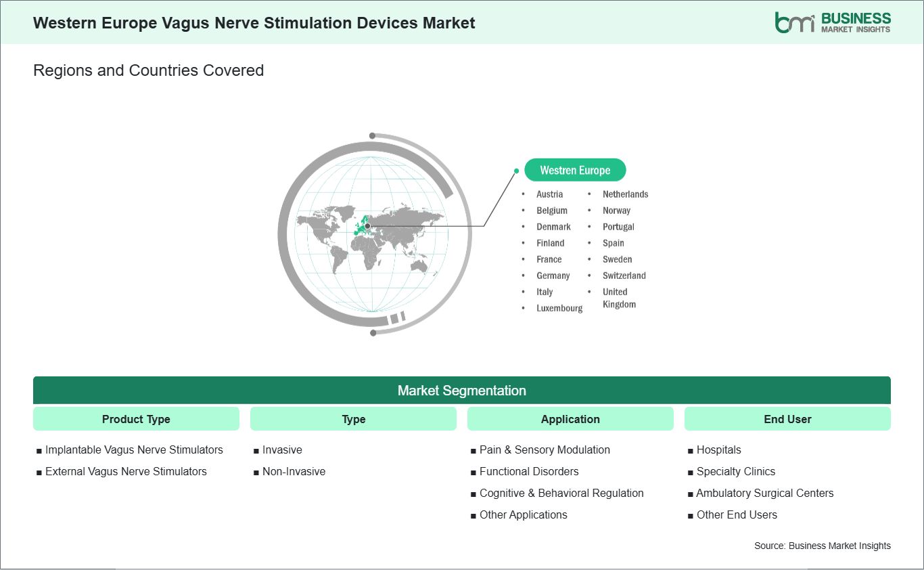This screenshot has width=924, height=570.
Task: Click the Source: Business Market Insights text
Action: pyautogui.click(x=823, y=546)
